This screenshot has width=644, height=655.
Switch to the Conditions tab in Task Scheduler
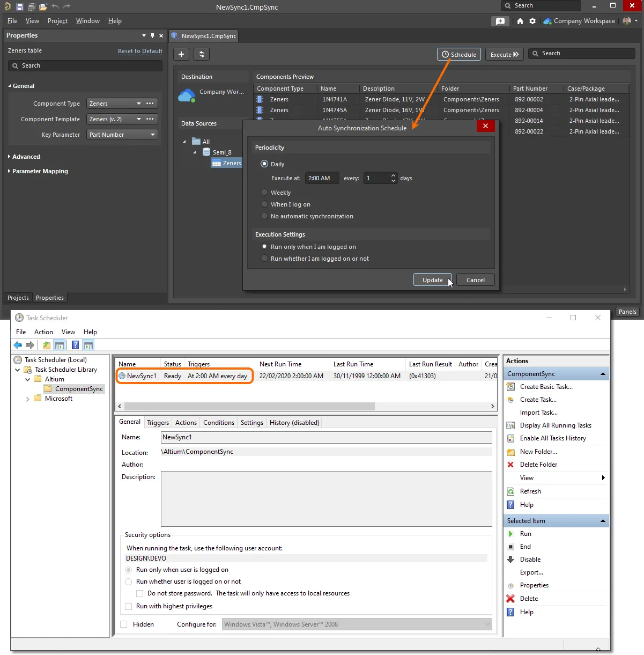tap(219, 423)
